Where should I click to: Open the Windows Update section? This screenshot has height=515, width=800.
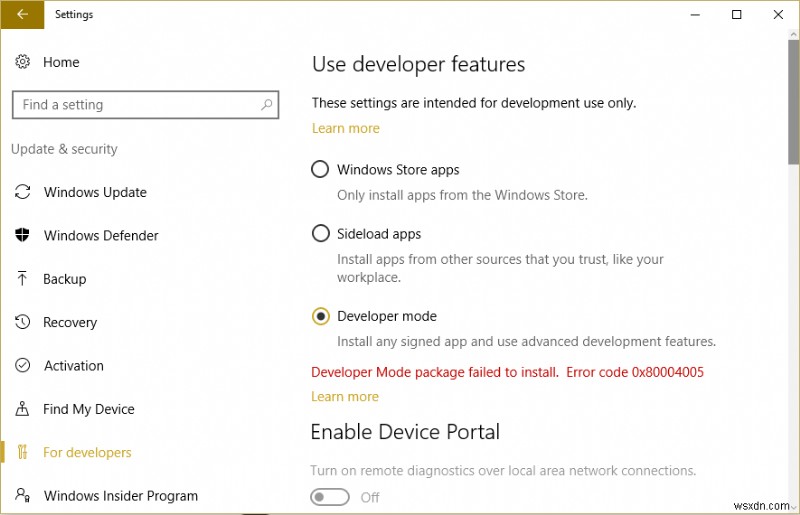click(95, 192)
